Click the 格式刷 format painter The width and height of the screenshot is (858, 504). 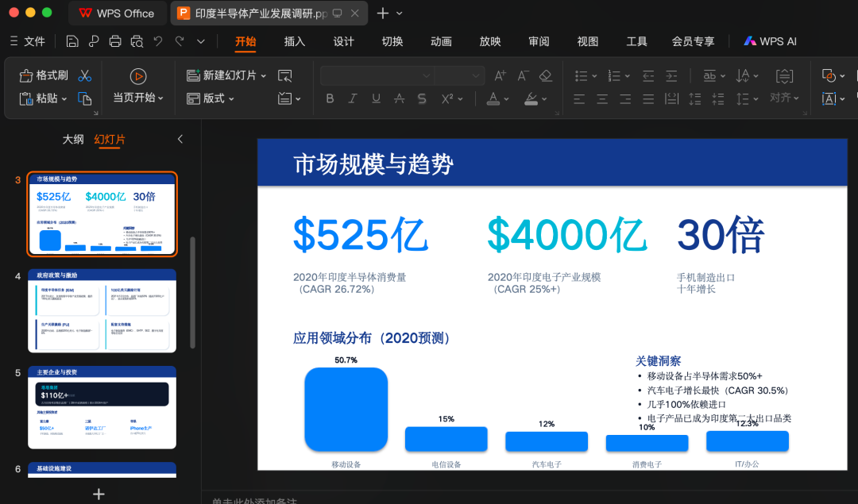point(44,75)
